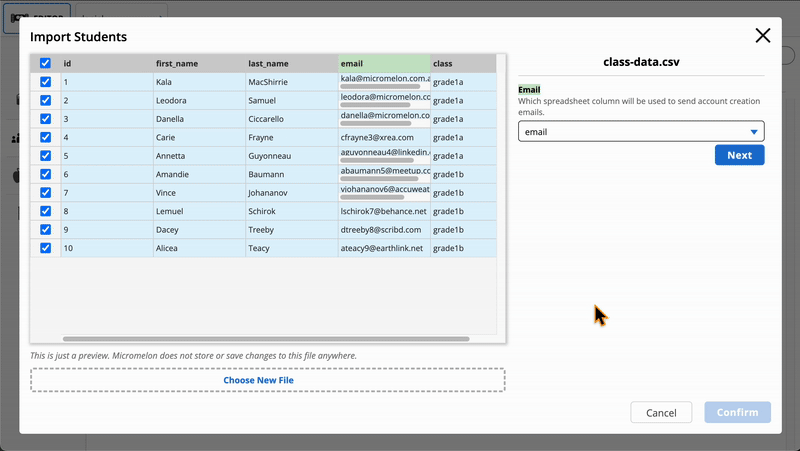Toggle the select-all checkbox in table header

point(45,63)
